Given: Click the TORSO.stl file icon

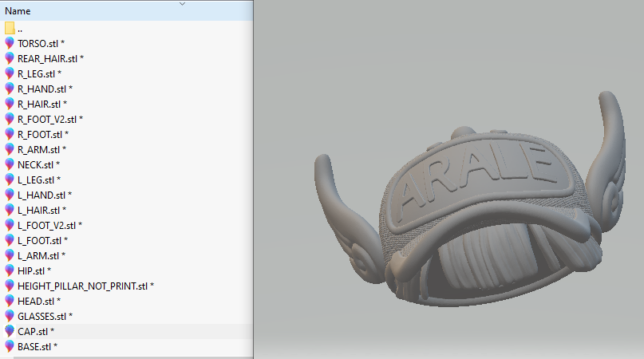Looking at the screenshot, I should [10, 44].
